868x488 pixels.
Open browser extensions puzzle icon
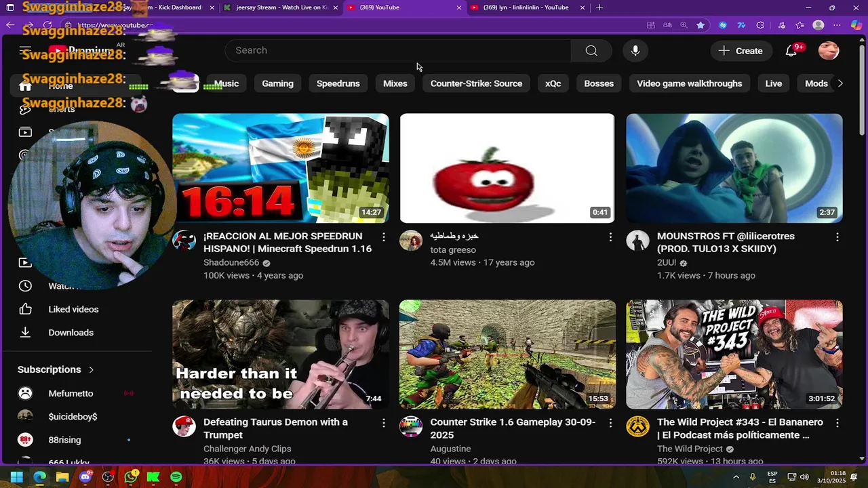(760, 25)
